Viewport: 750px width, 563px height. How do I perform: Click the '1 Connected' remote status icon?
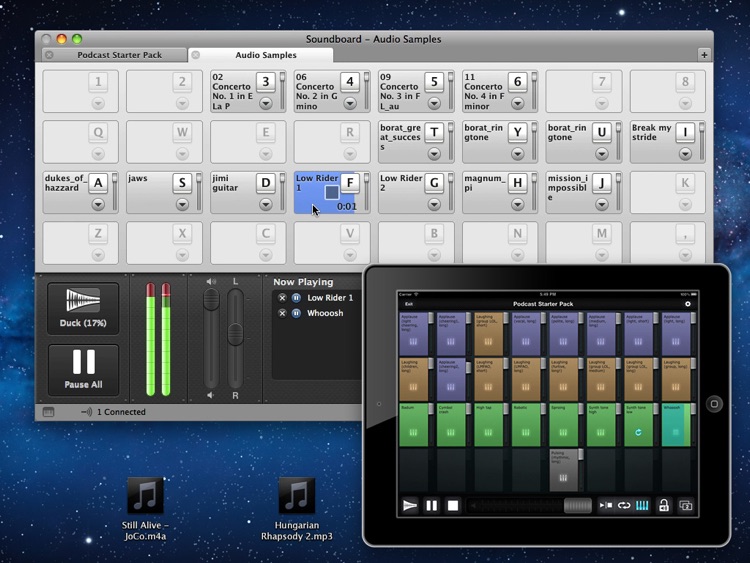[x=87, y=412]
